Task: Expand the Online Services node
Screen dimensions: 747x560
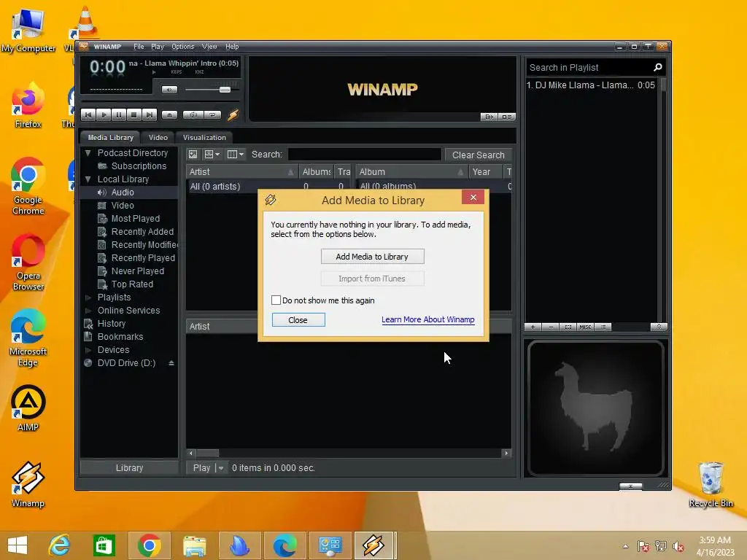Action: pos(88,311)
